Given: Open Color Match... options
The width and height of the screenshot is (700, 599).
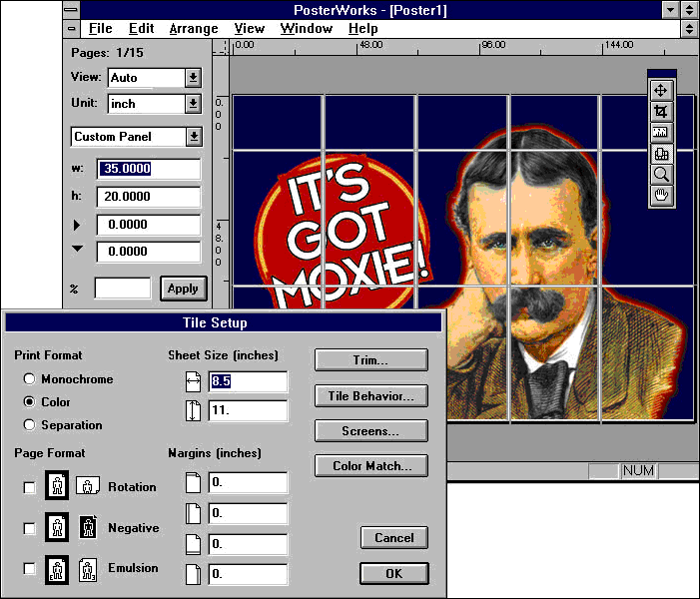Looking at the screenshot, I should coord(371,465).
